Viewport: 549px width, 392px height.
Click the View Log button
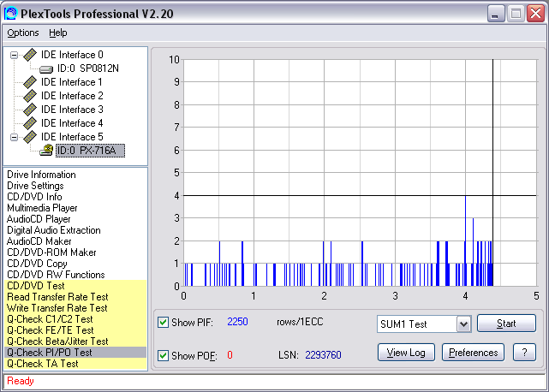coord(406,353)
